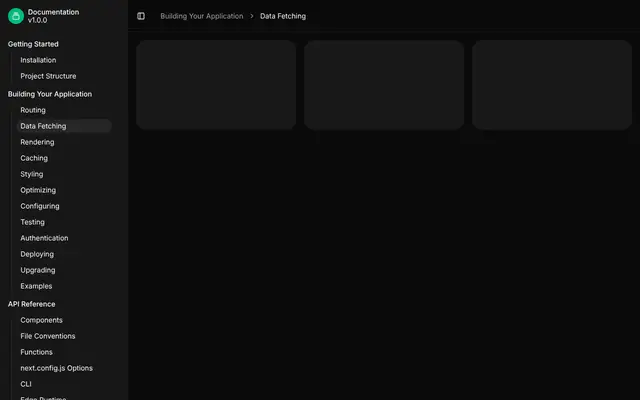Go to Upgrading page
Image resolution: width=640 pixels, height=400 pixels.
point(38,270)
